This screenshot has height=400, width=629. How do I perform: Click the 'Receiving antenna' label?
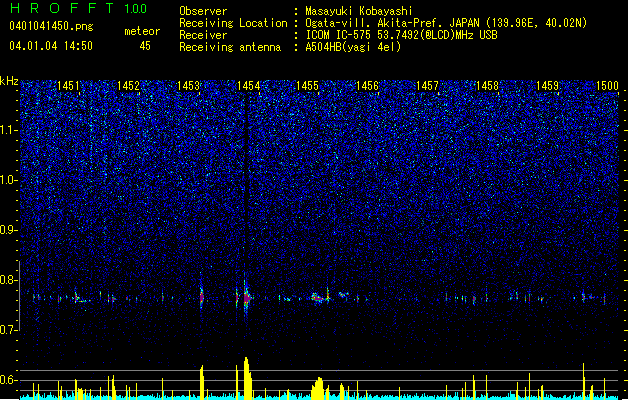pos(230,47)
